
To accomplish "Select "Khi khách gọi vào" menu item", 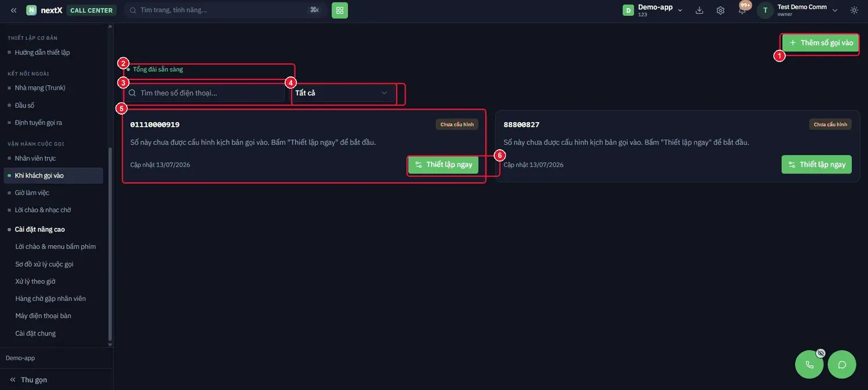I will pos(53,175).
